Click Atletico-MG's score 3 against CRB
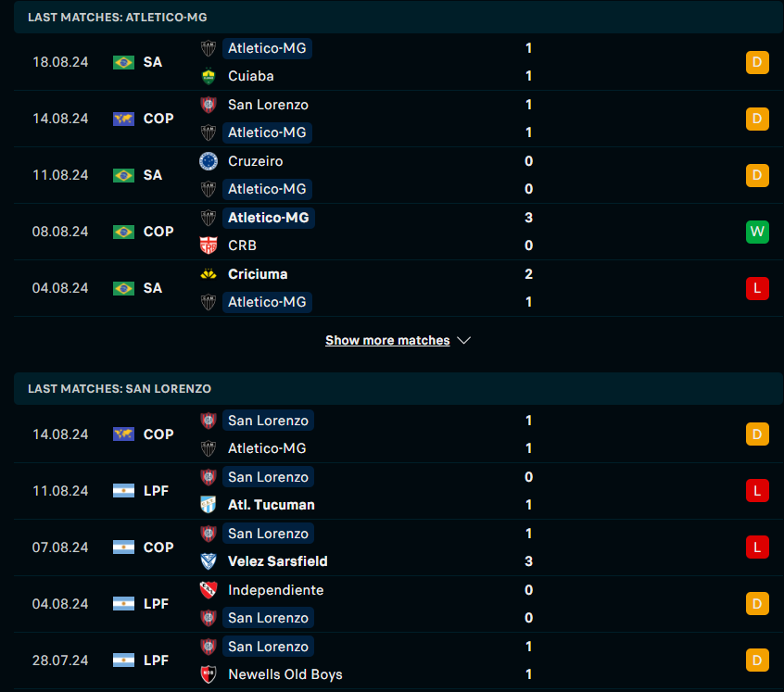The height and width of the screenshot is (692, 784). tap(528, 218)
